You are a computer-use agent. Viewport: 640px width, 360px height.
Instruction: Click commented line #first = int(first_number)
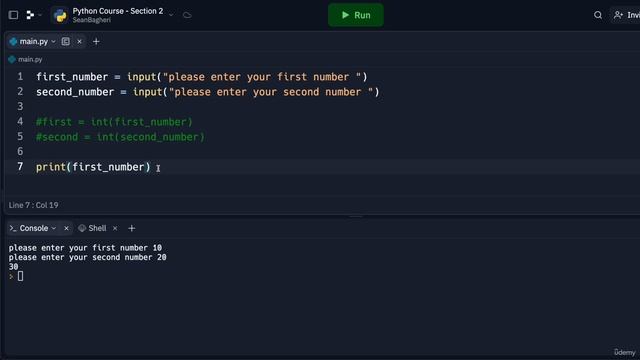pos(114,122)
